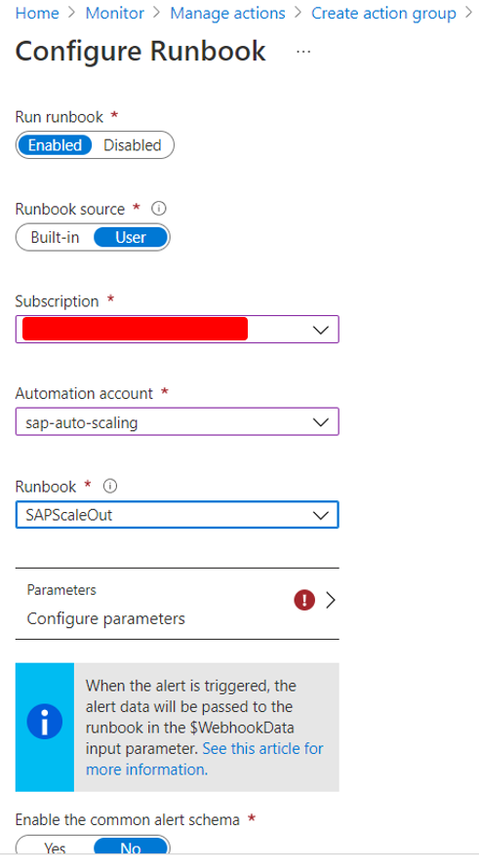Click the blue information icon in banner
479x868 pixels.
click(45, 722)
